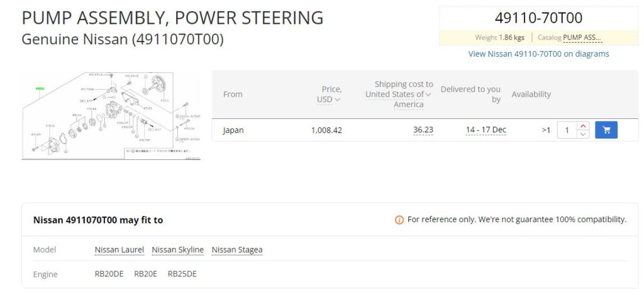The height and width of the screenshot is (294, 644).
Task: Decrease quantity with the down arrow
Action: point(583,134)
